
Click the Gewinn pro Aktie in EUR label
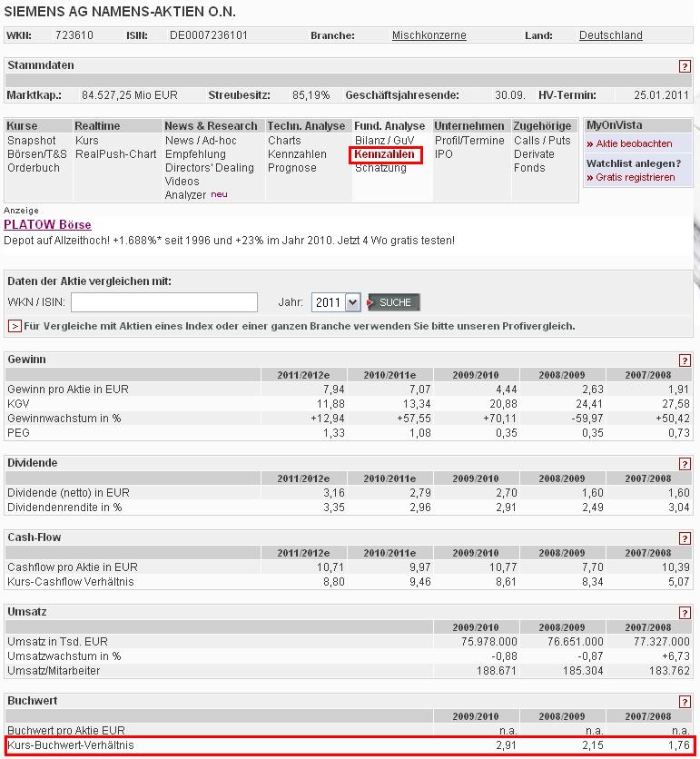68,389
